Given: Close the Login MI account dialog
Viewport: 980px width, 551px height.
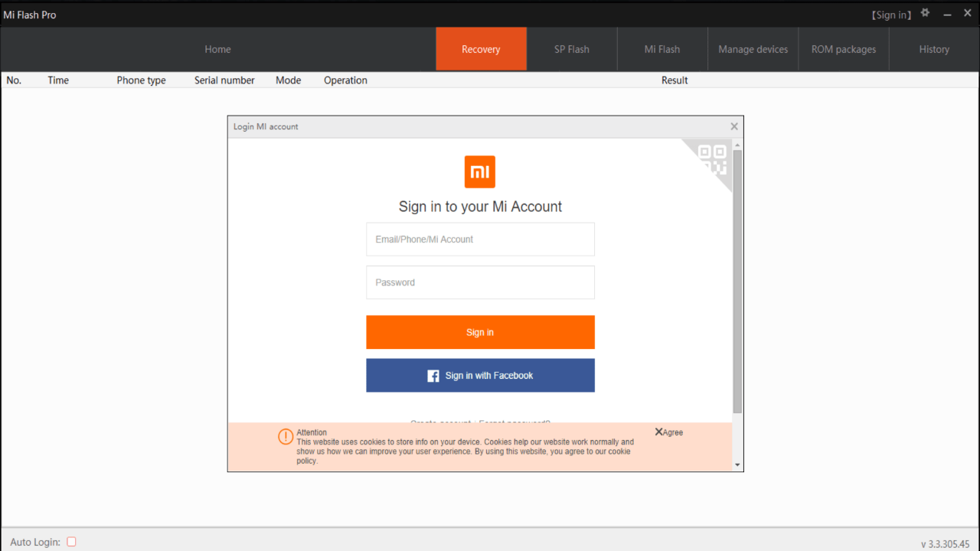Looking at the screenshot, I should [x=734, y=126].
